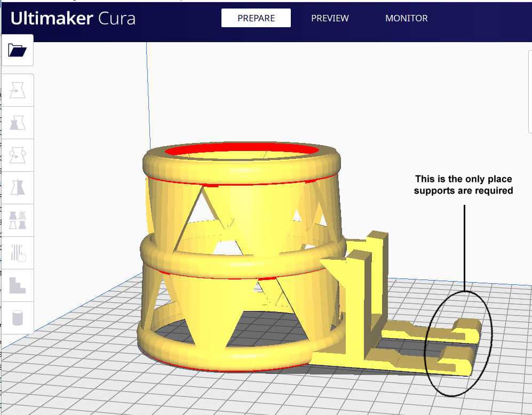Click the collapsed panel edge at right

coord(530,92)
